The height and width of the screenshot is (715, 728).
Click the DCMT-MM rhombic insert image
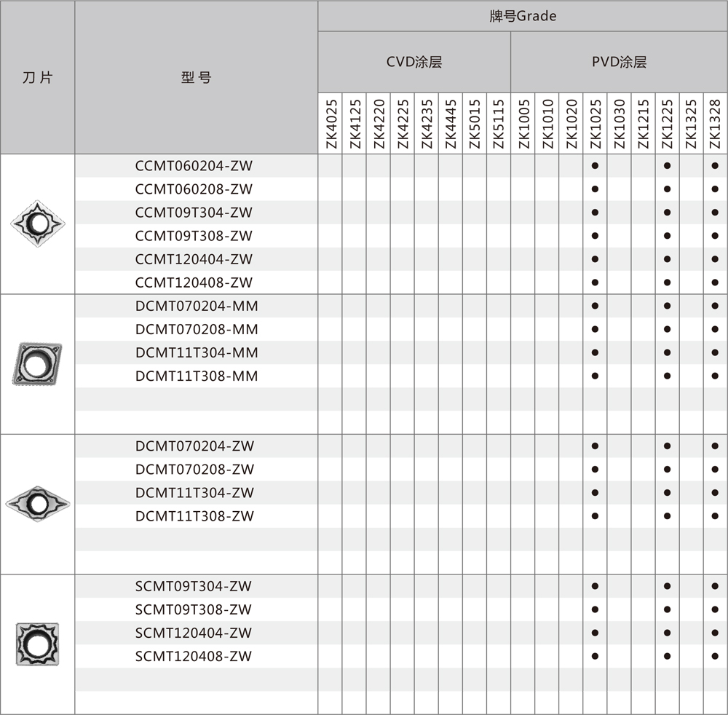tap(37, 363)
